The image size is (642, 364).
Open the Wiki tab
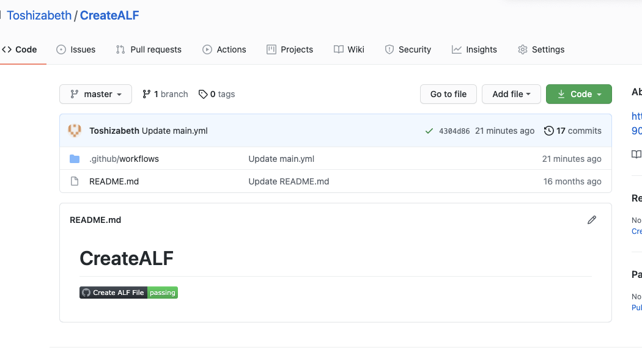(x=349, y=49)
